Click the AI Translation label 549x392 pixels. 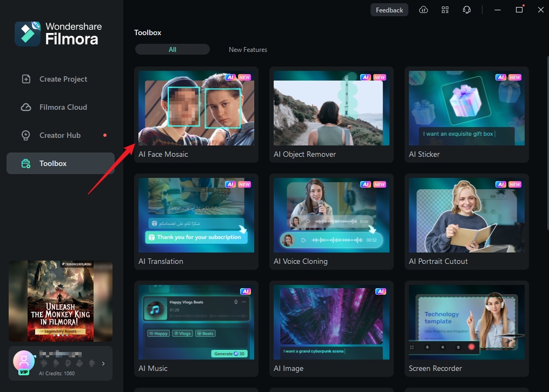click(x=161, y=262)
